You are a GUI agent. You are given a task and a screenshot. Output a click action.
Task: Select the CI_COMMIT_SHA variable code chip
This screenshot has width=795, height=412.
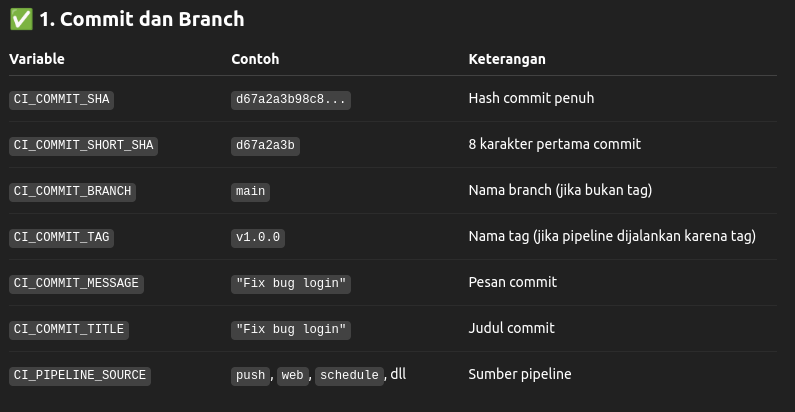click(x=61, y=99)
